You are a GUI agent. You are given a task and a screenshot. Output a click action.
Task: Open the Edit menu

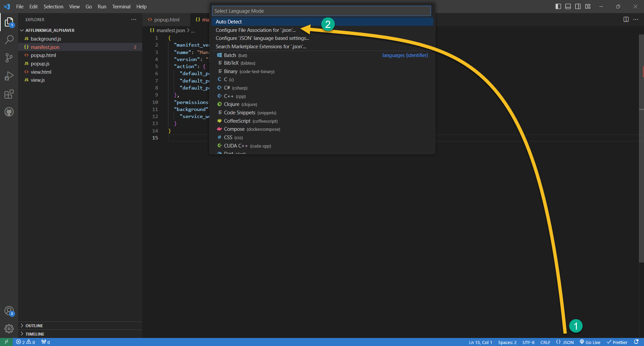click(x=34, y=6)
